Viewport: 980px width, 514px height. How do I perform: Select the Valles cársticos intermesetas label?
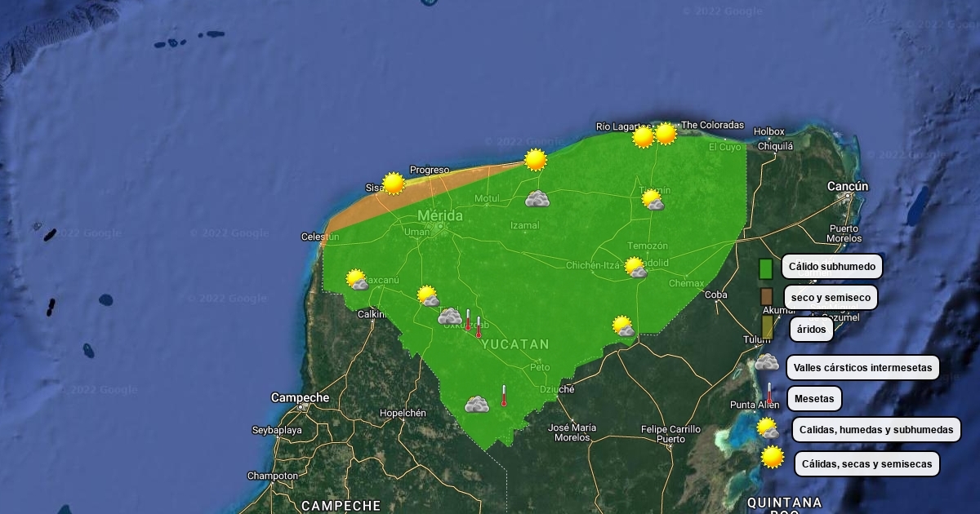862,368
